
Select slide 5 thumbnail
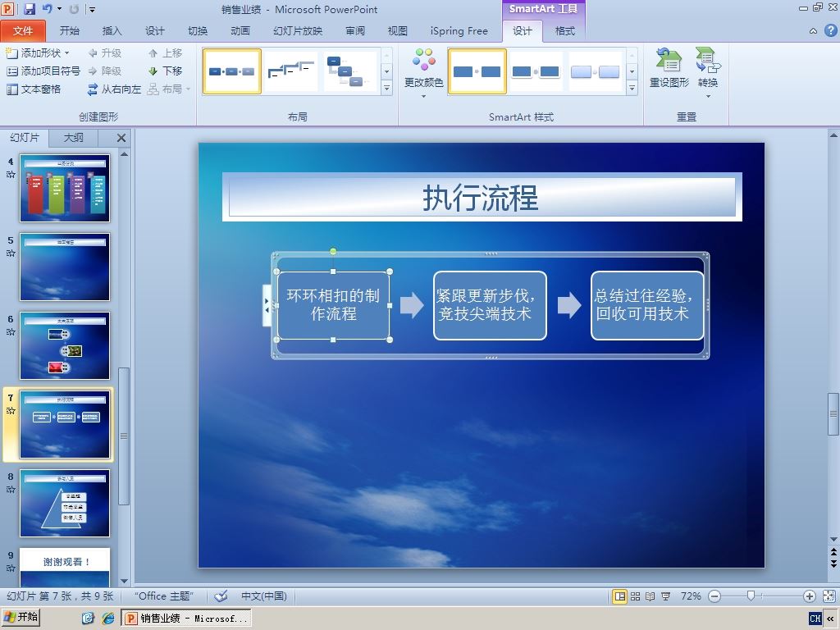(65, 267)
